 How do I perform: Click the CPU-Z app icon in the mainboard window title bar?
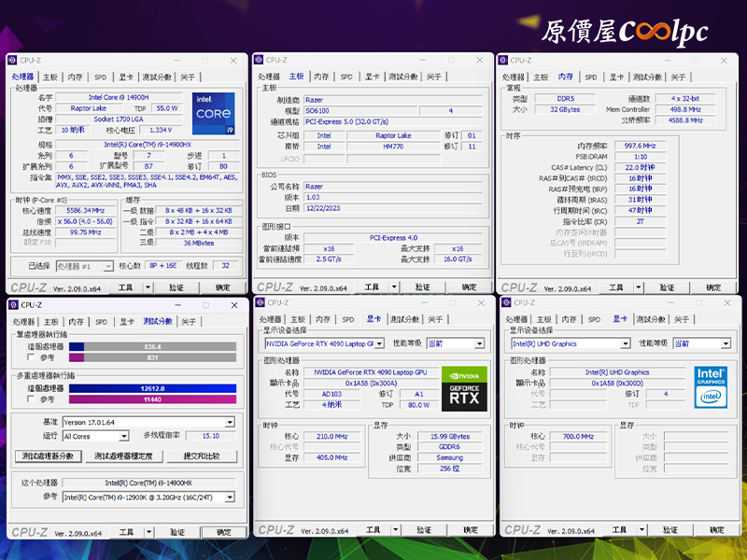pos(259,60)
